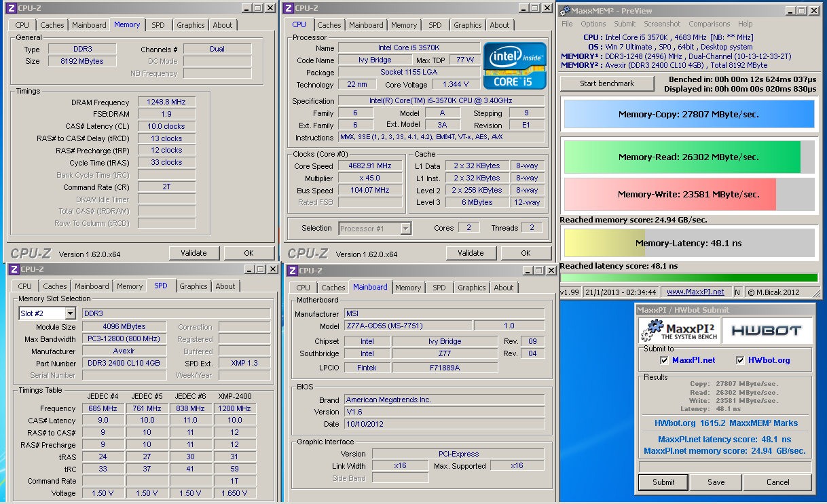827x504 pixels.
Task: Click the Part Number DDR3 2400 CL10 4GB
Action: click(x=124, y=363)
